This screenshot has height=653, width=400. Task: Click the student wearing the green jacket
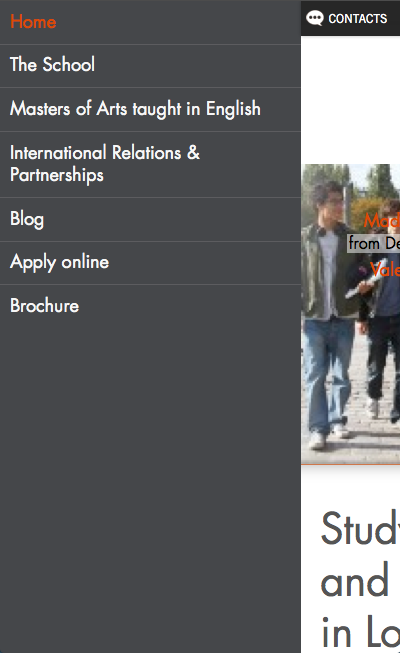331,308
